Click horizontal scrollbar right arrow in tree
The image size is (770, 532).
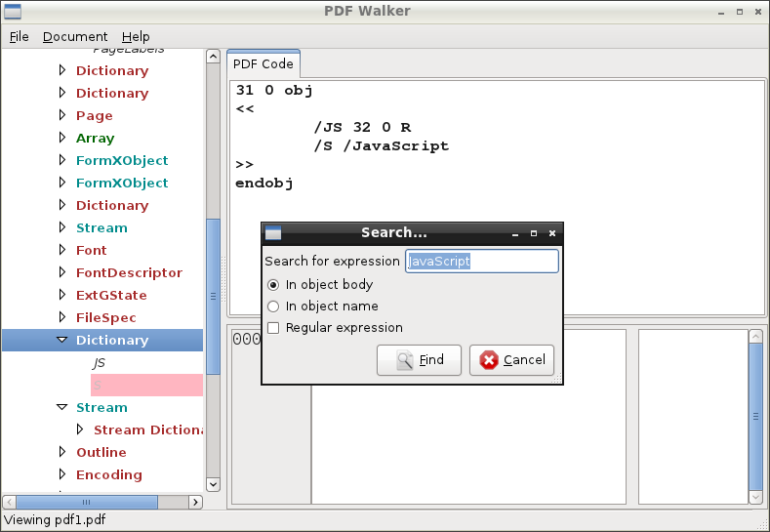(195, 502)
